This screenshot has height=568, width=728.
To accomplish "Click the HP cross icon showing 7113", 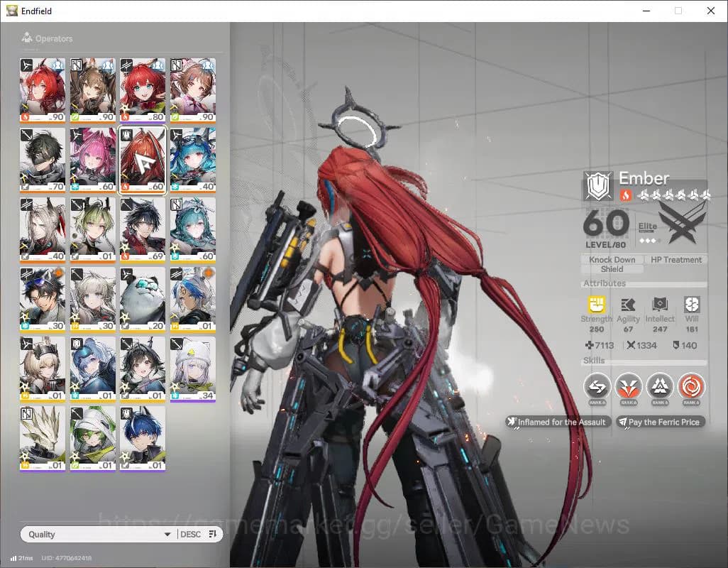I will tap(589, 345).
